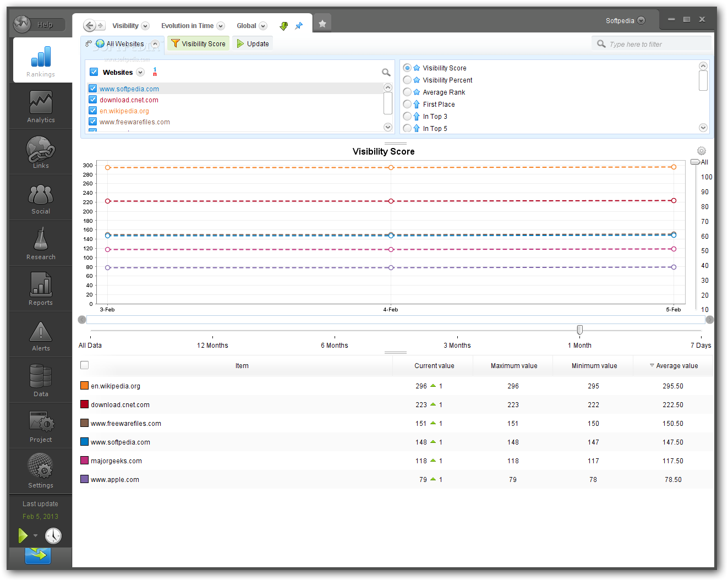
Task: Click the chart scroll left arrow
Action: tap(82, 320)
